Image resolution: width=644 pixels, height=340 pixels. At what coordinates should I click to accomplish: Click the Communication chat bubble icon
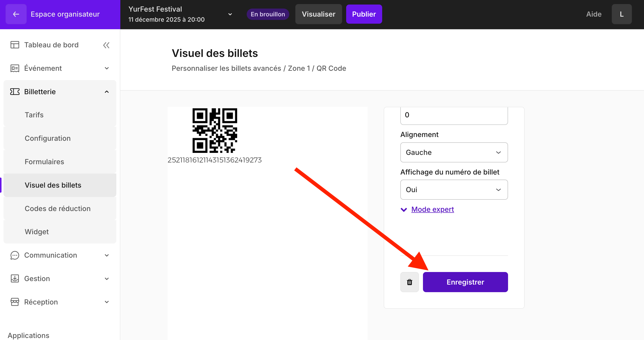15,255
